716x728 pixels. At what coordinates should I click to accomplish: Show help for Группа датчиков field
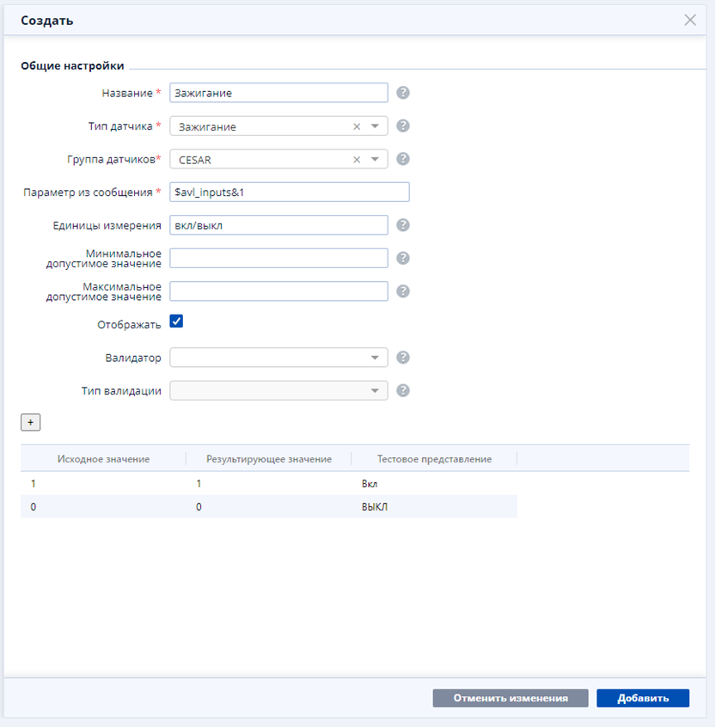coord(402,159)
